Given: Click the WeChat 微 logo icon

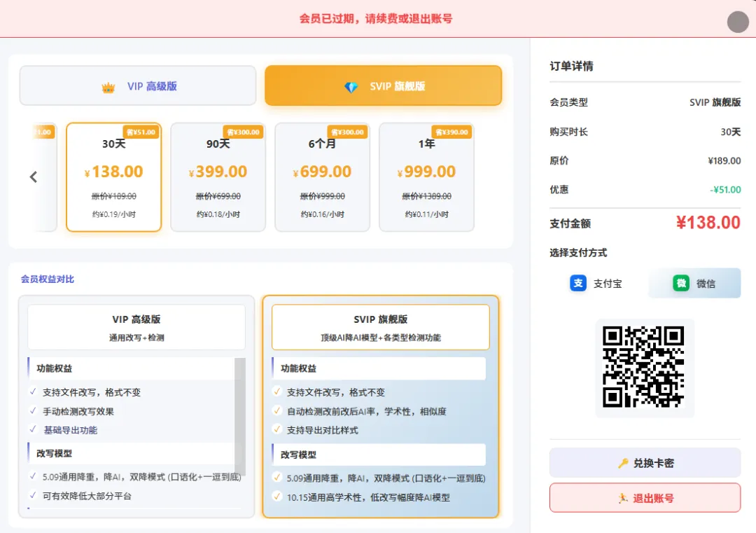Looking at the screenshot, I should pyautogui.click(x=681, y=283).
